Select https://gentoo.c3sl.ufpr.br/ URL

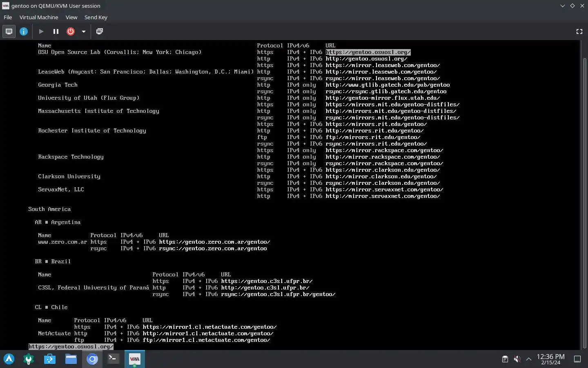click(267, 281)
